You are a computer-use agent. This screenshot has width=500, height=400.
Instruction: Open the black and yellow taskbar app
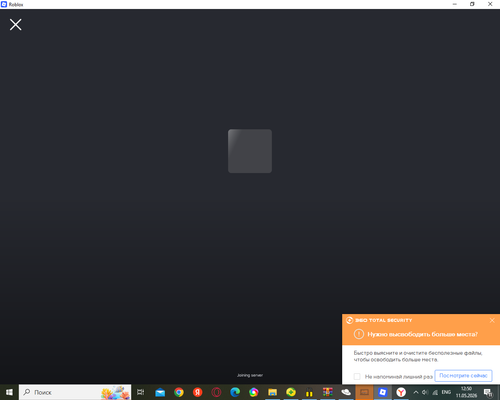pos(309,392)
